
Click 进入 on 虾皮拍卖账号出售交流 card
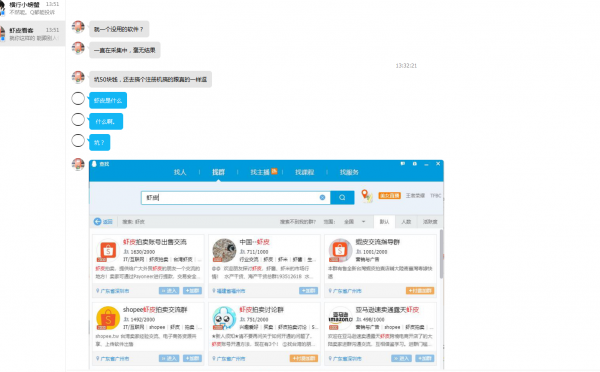point(169,290)
